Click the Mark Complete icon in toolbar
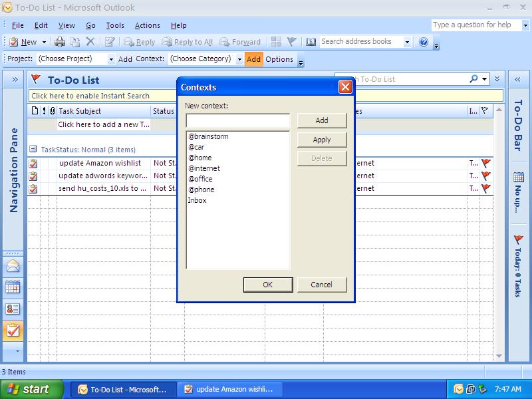 (x=110, y=42)
